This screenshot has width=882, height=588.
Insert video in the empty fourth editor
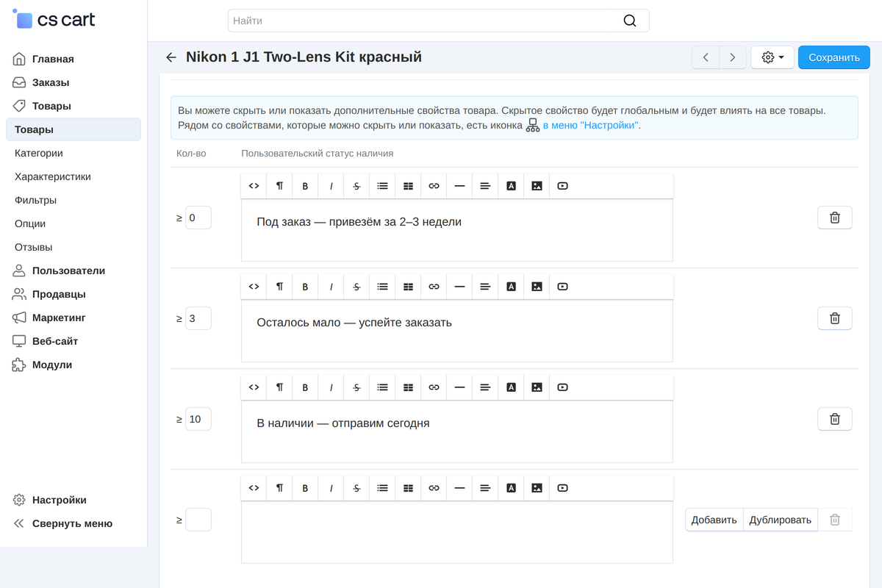(562, 488)
